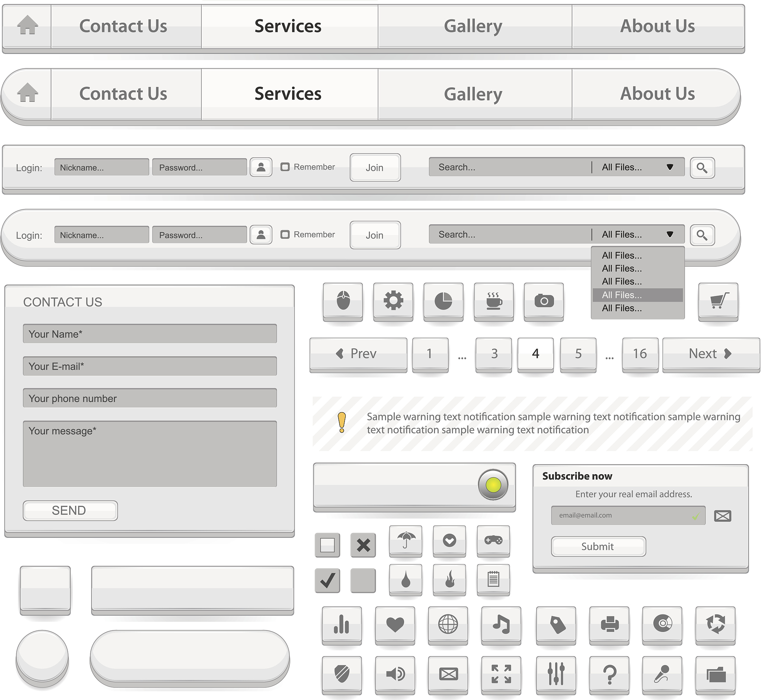The image size is (762, 700).
Task: Open Gallery tab in the rounded navigation bar
Action: coord(473,94)
